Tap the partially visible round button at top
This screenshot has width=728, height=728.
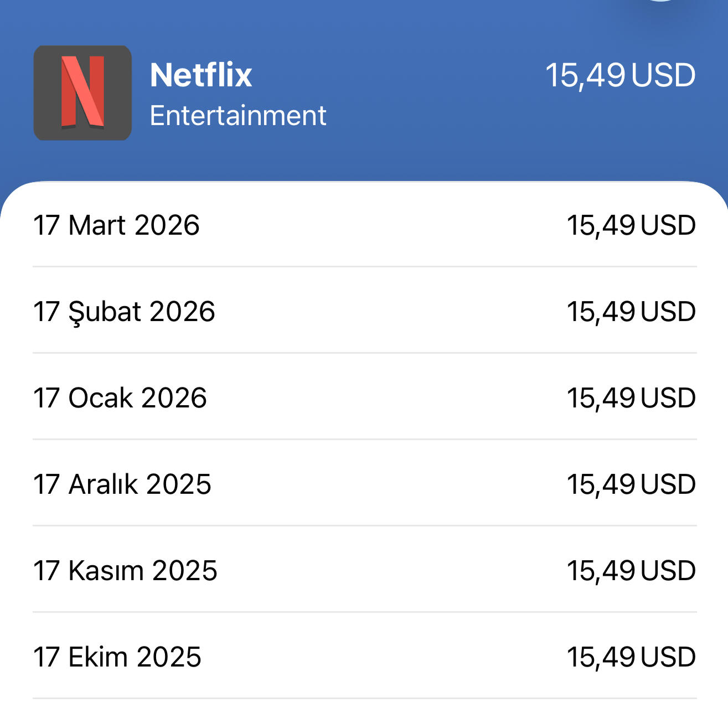point(660,1)
